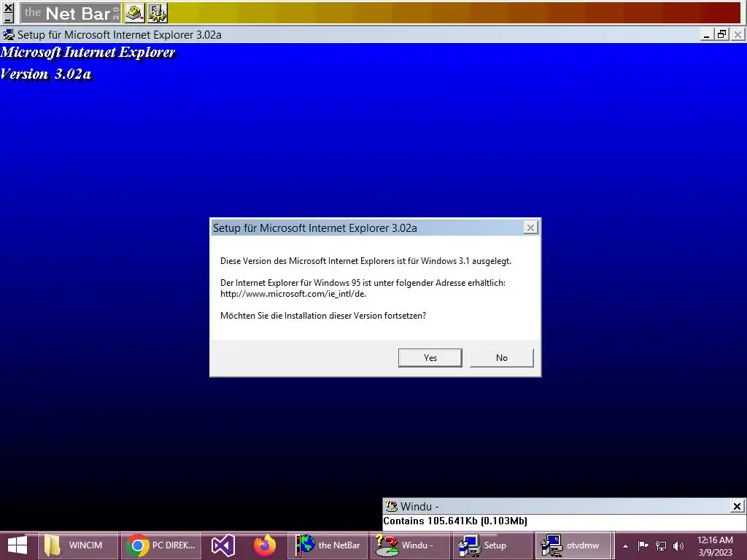Click the Möchten Sie die Installation fortsetzen question
The image size is (747, 560).
(323, 316)
